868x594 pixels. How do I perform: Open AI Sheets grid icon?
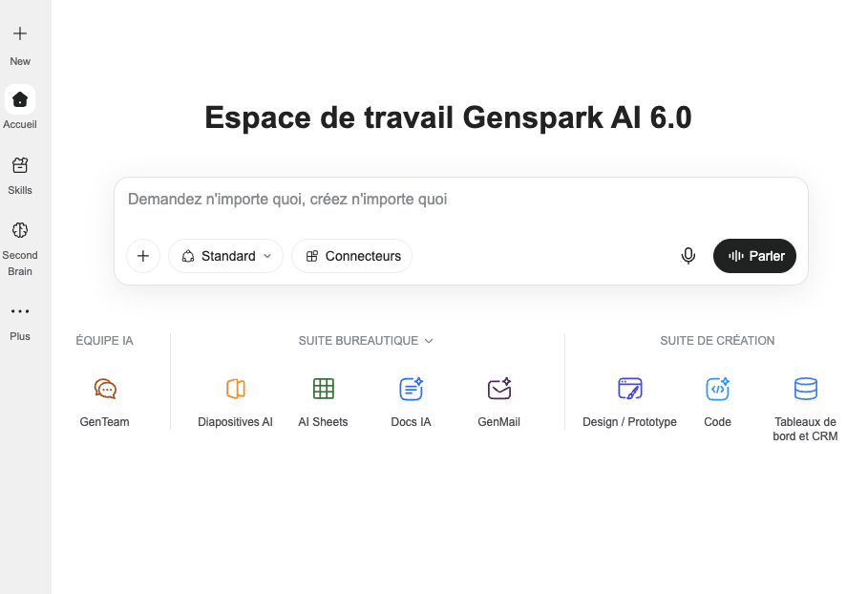(324, 389)
